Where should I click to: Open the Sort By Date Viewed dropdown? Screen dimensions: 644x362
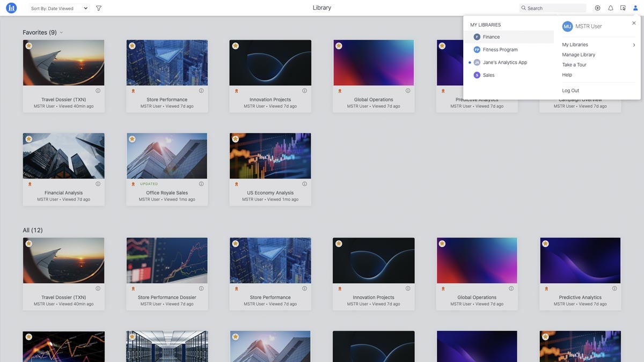pos(59,8)
